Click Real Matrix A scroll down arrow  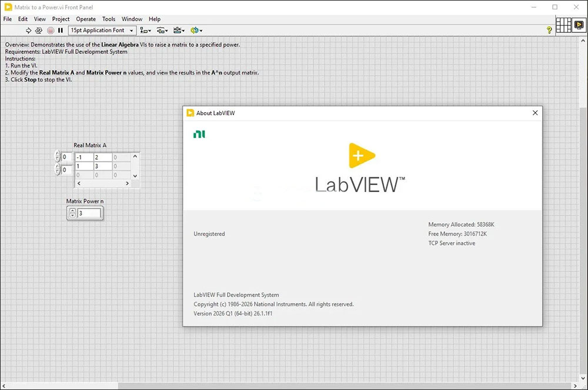click(135, 176)
